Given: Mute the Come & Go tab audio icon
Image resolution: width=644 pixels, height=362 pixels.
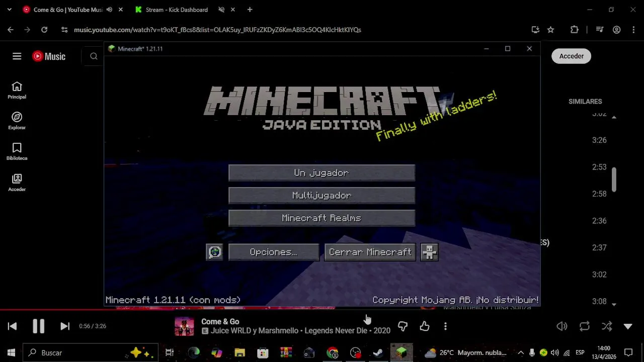Looking at the screenshot, I should [109, 10].
